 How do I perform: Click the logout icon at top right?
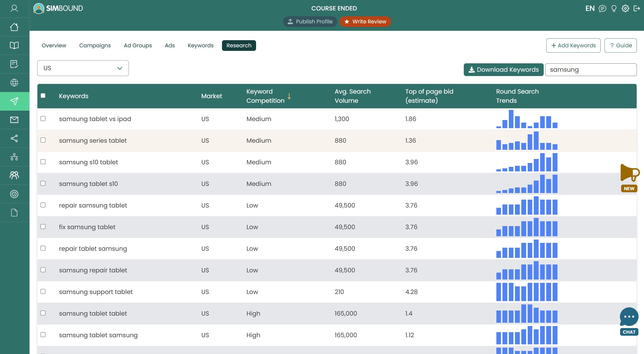[637, 8]
